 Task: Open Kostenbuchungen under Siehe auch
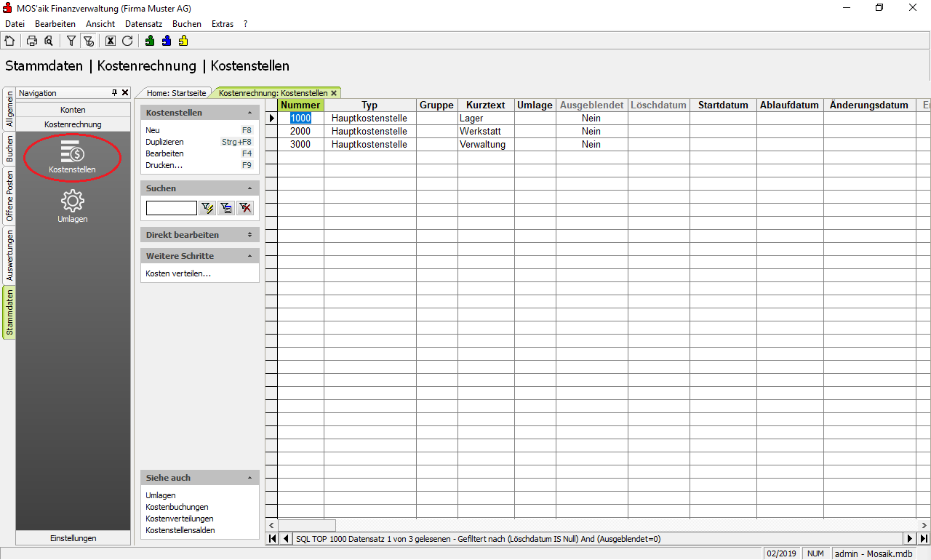[177, 507]
